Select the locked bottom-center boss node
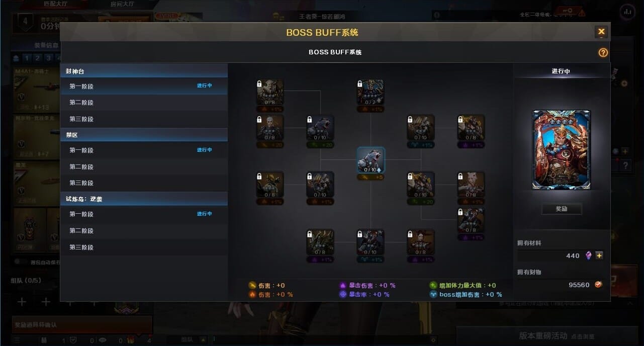This screenshot has height=346, width=644. click(x=371, y=242)
